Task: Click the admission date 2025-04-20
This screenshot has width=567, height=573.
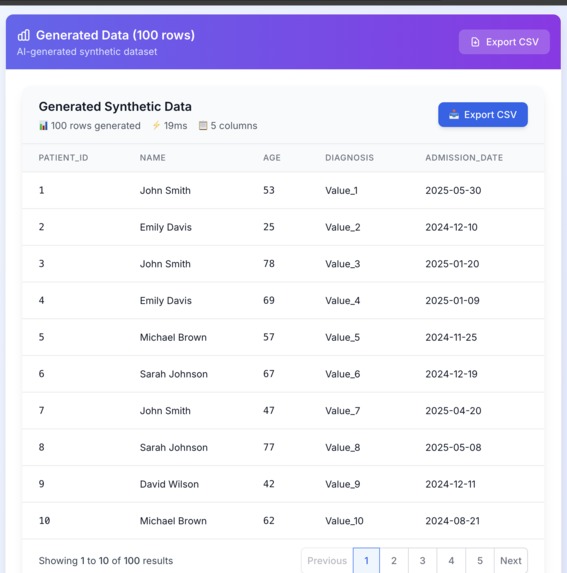Action: tap(453, 411)
